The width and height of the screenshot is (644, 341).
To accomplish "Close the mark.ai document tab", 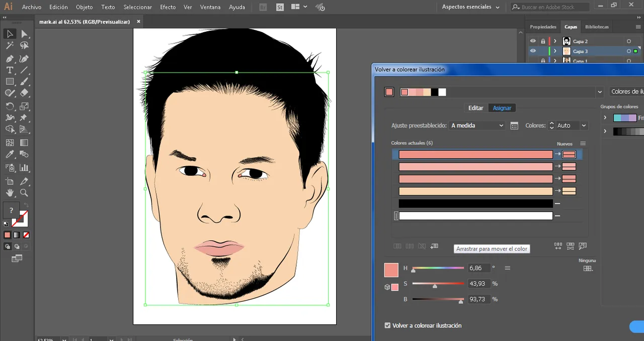I will 138,22.
